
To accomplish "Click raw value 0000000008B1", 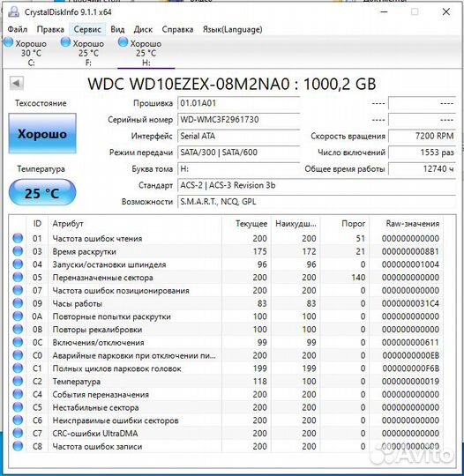I will pos(410,251).
